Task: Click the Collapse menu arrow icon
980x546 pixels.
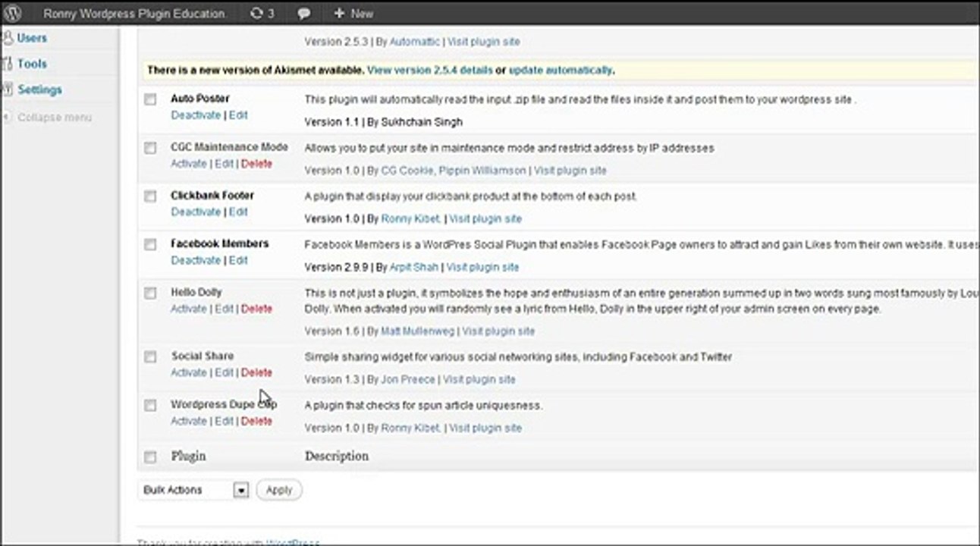Action: point(8,118)
